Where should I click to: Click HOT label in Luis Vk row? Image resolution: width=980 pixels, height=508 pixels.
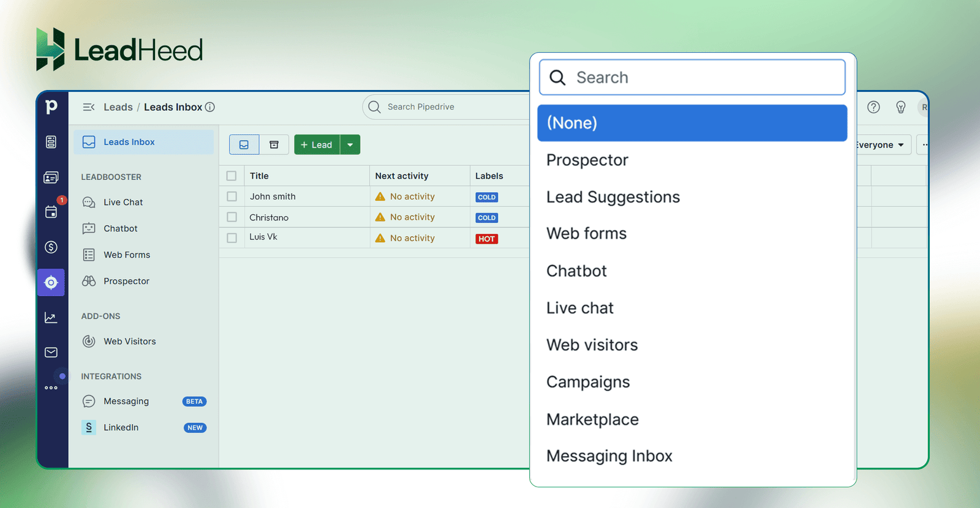487,239
